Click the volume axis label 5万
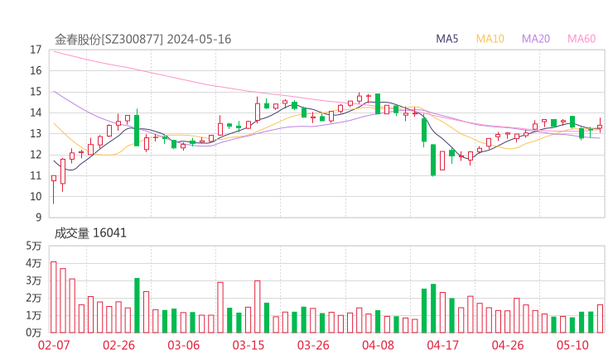Image resolution: width=613 pixels, height=364 pixels. click(34, 246)
